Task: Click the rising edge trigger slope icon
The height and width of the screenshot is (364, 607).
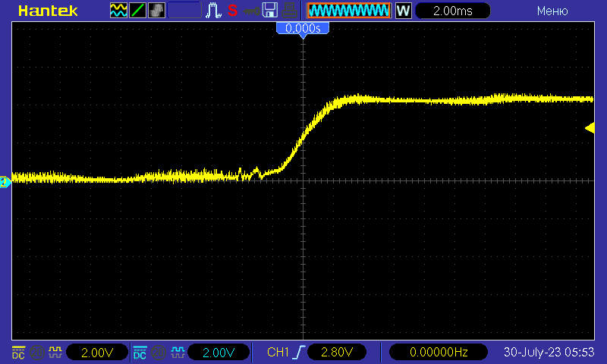Action: tap(300, 352)
